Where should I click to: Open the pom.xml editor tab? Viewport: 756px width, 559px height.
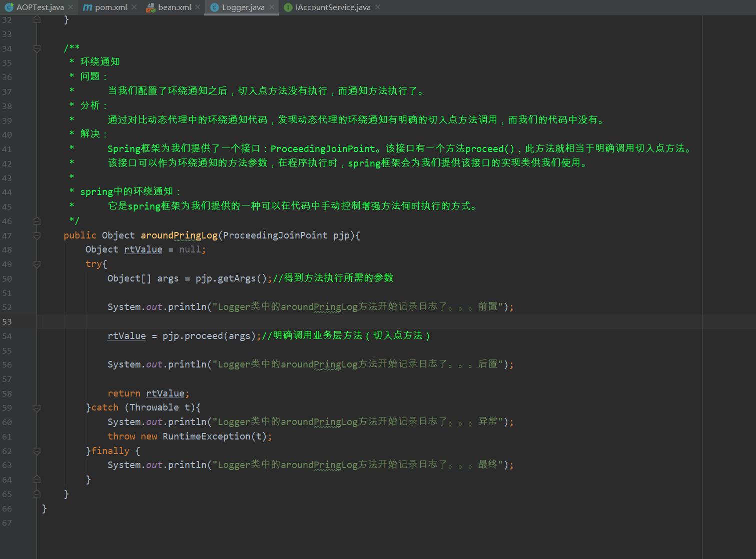pos(111,7)
